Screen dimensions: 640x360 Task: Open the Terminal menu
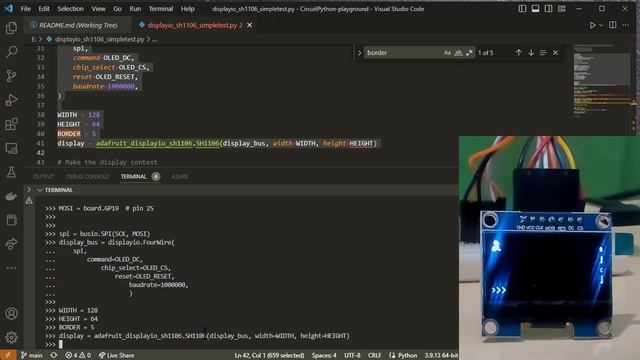click(x=160, y=9)
